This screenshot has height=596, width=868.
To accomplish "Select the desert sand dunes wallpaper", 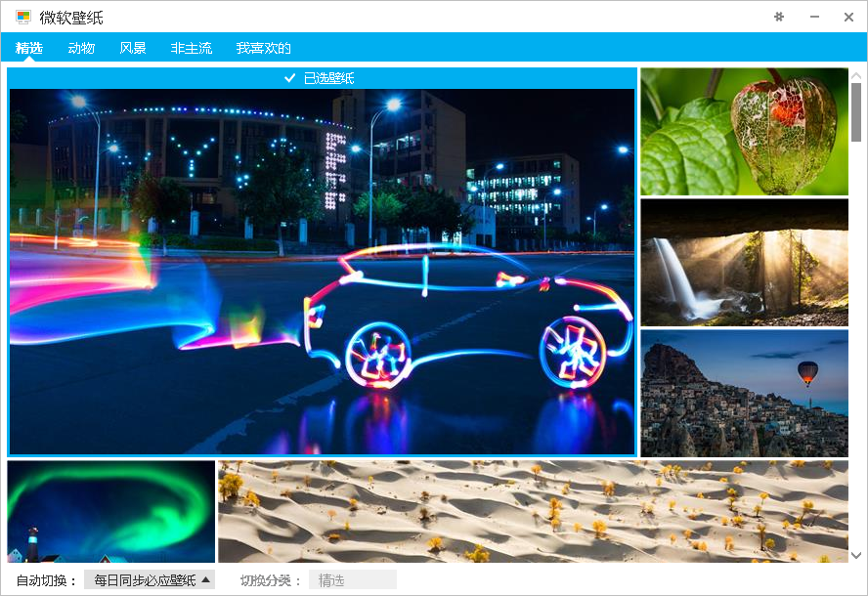I will point(533,511).
